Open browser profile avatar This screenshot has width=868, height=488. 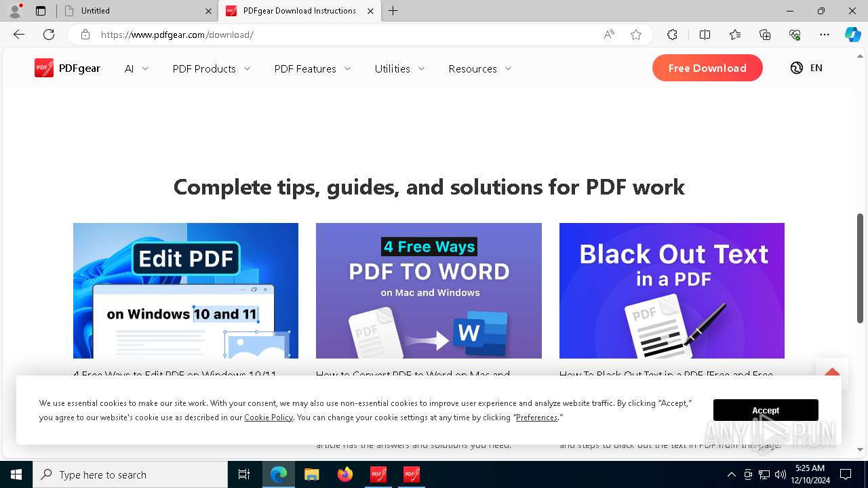point(14,11)
